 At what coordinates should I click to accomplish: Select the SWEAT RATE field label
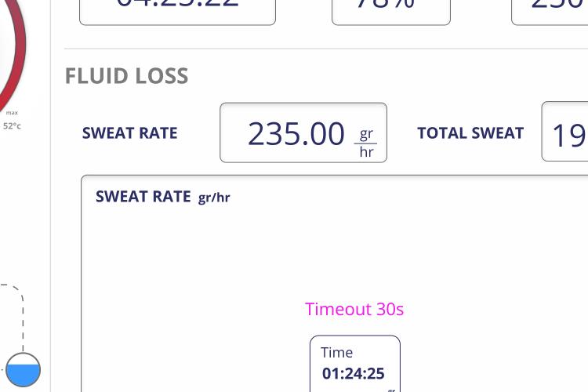(x=129, y=133)
